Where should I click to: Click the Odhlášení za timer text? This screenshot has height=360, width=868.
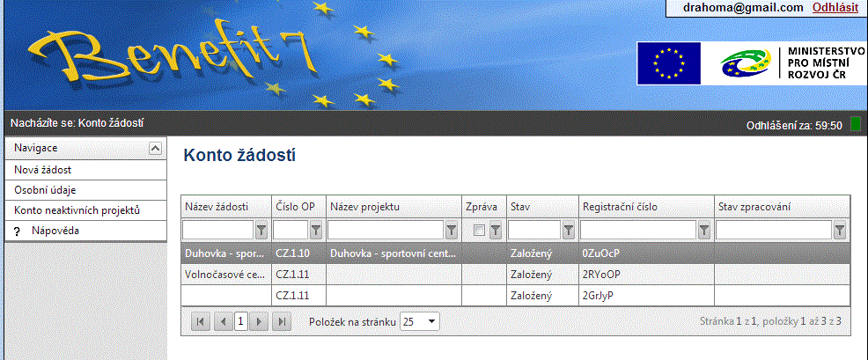[794, 126]
